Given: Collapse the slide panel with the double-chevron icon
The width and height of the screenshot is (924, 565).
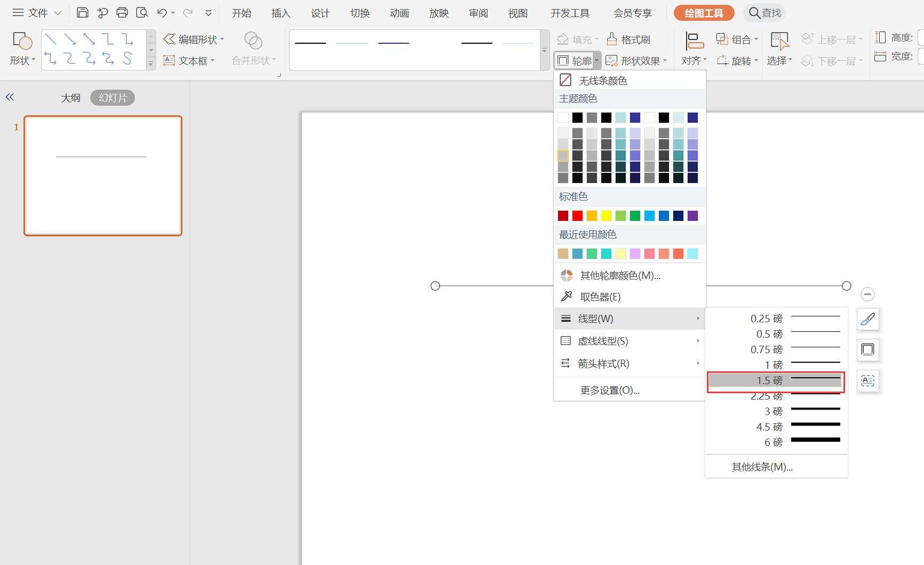Looking at the screenshot, I should pos(10,97).
